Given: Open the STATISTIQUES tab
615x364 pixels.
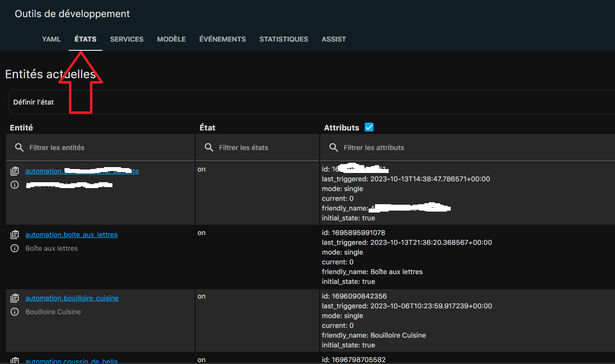Looking at the screenshot, I should click(284, 39).
